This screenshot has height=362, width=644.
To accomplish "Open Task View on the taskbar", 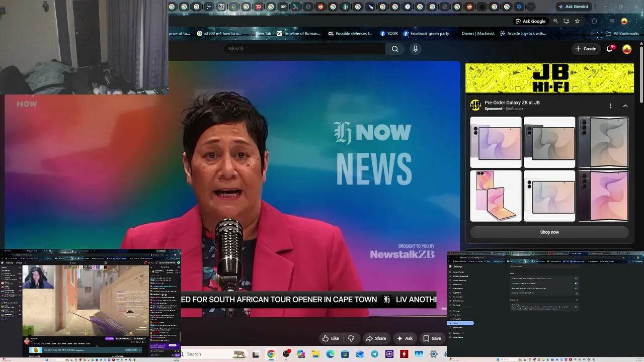I will coord(256,354).
